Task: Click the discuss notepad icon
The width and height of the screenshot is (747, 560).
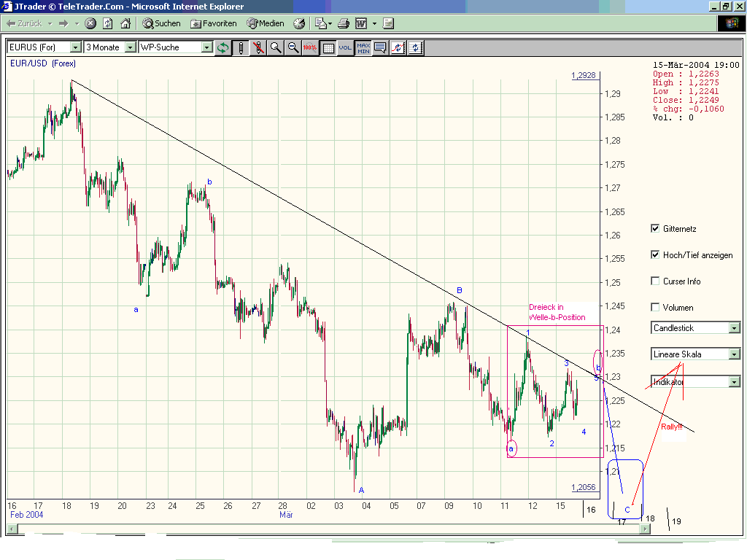Action: pyautogui.click(x=388, y=23)
